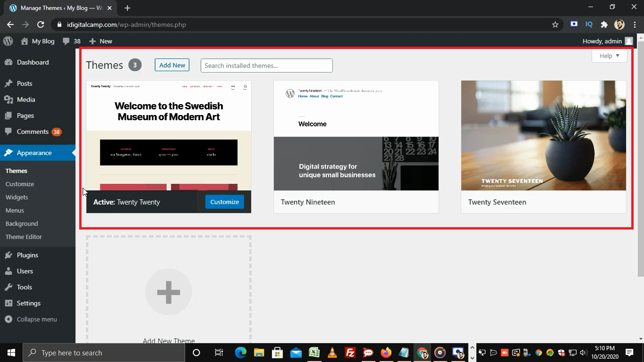Viewport: 644px width, 362px height.
Task: Show hidden tray icons arrows
Action: [473, 353]
